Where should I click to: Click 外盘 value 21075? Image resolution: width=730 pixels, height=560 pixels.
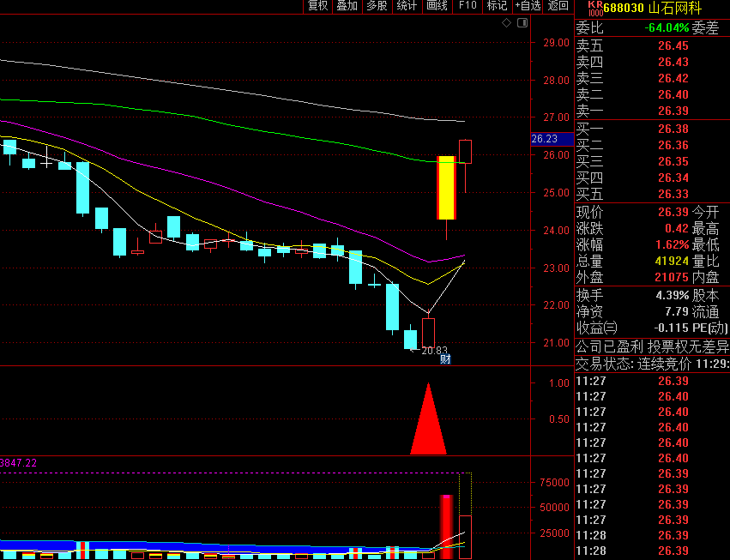coord(672,278)
